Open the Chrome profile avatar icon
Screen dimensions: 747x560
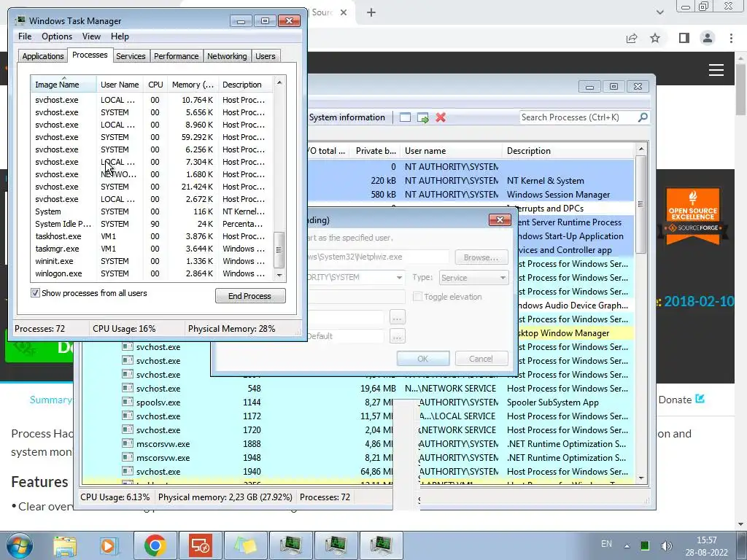[x=708, y=38]
